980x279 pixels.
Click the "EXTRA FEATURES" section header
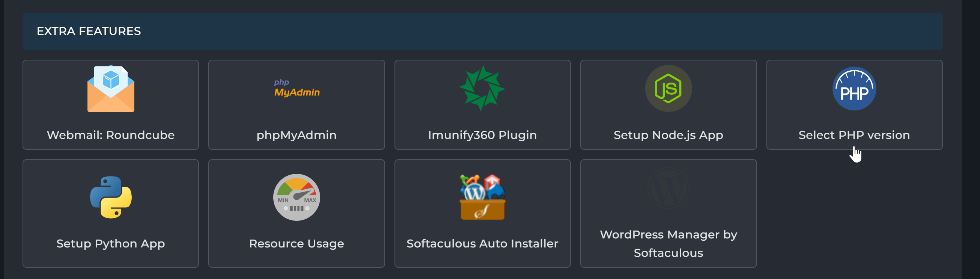pos(89,31)
